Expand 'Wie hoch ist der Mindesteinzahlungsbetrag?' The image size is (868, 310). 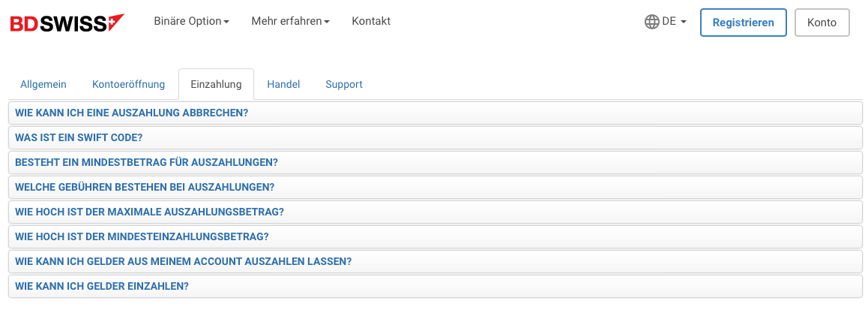coord(435,236)
